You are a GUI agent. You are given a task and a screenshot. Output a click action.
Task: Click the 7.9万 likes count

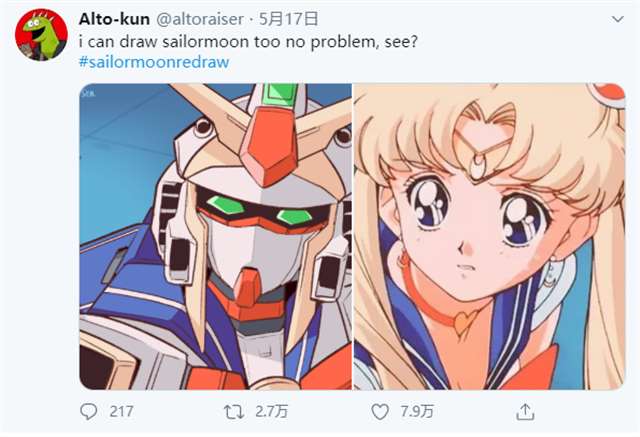(417, 412)
